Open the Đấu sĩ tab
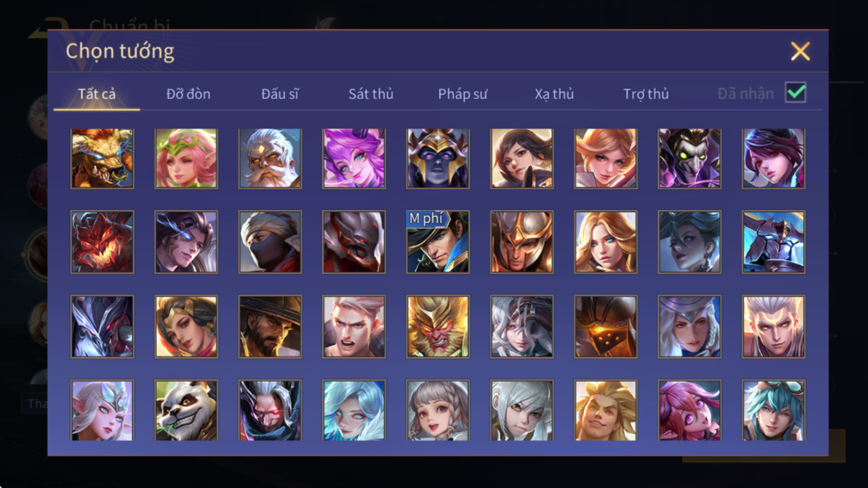 (280, 94)
